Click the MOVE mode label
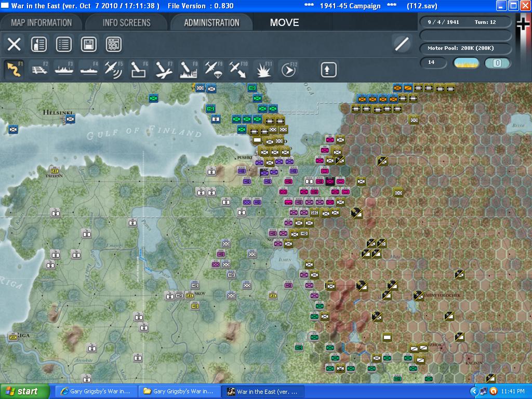This screenshot has height=399, width=532. [x=284, y=23]
